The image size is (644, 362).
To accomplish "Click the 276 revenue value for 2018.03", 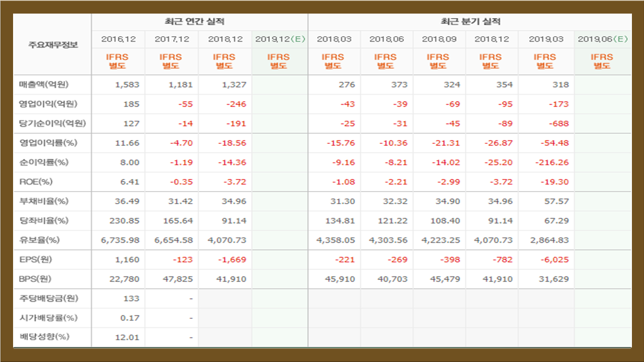I will (348, 84).
